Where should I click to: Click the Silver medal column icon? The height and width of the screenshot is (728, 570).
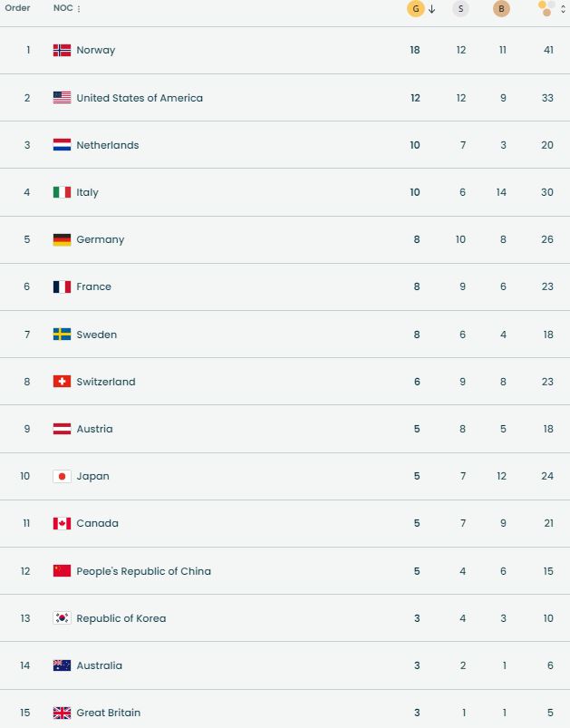point(460,9)
